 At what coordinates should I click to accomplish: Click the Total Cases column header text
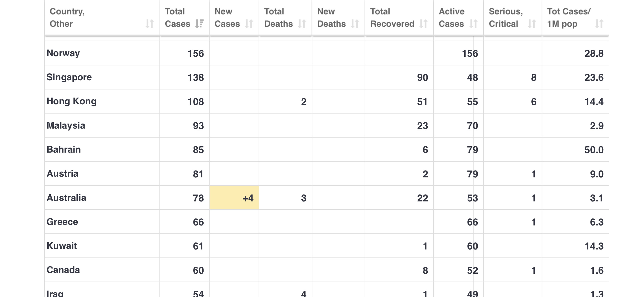tap(177, 18)
